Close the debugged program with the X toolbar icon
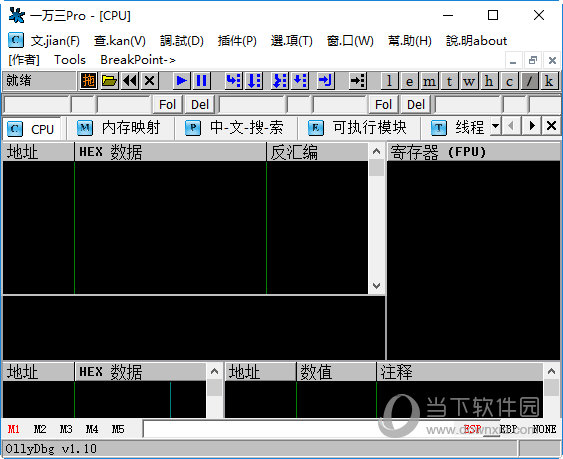Viewport: 563px width, 459px height. [x=150, y=81]
